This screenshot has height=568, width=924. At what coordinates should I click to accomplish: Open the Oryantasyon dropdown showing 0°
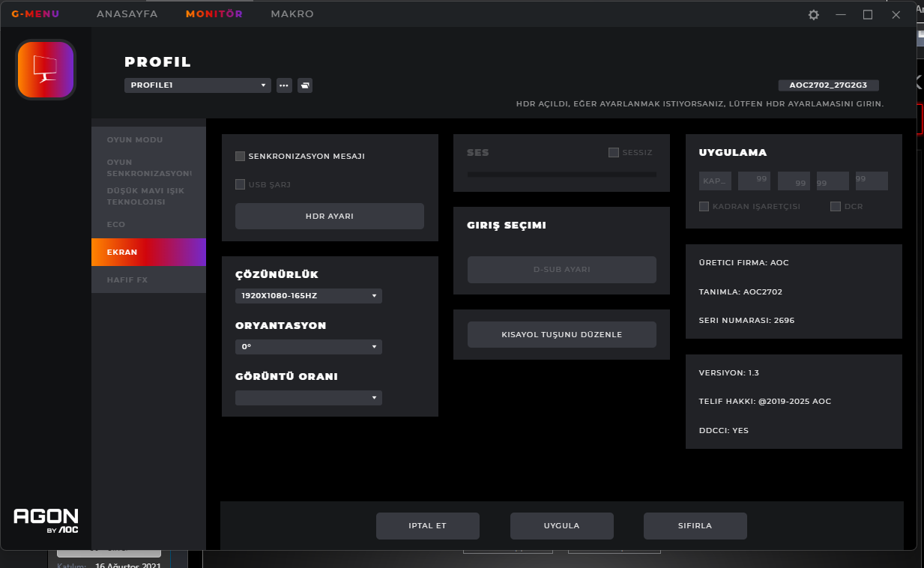(309, 347)
